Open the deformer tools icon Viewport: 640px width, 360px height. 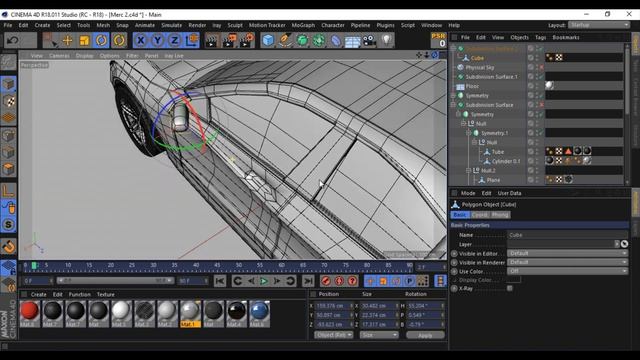pyautogui.click(x=336, y=40)
